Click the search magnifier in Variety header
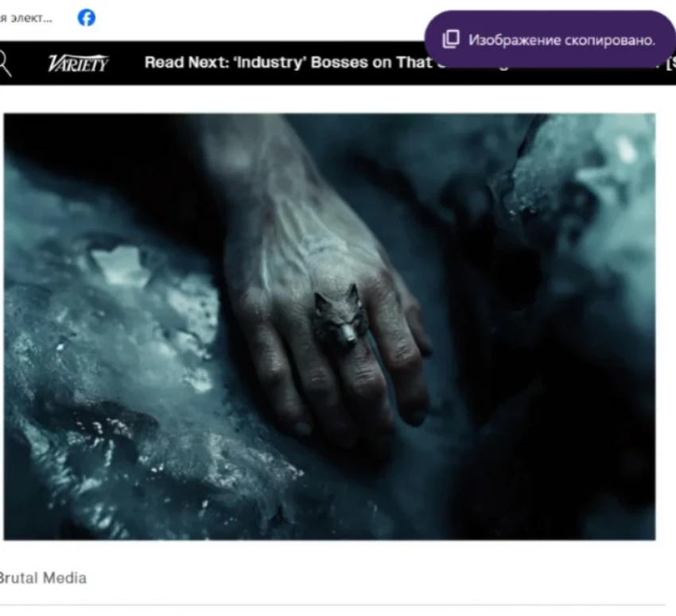Viewport: 676px width, 616px height. point(5,63)
